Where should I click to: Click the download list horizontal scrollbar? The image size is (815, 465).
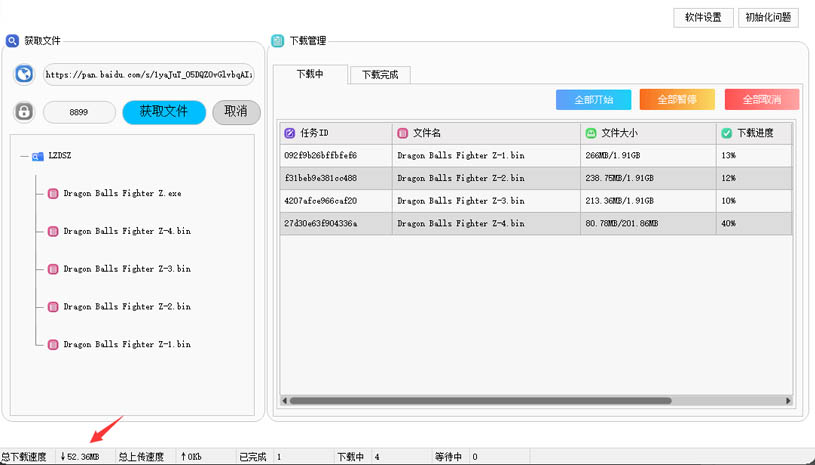(x=480, y=401)
